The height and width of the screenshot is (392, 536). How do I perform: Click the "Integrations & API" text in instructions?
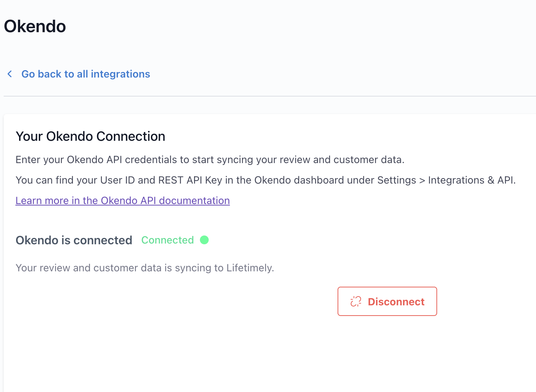pos(471,180)
